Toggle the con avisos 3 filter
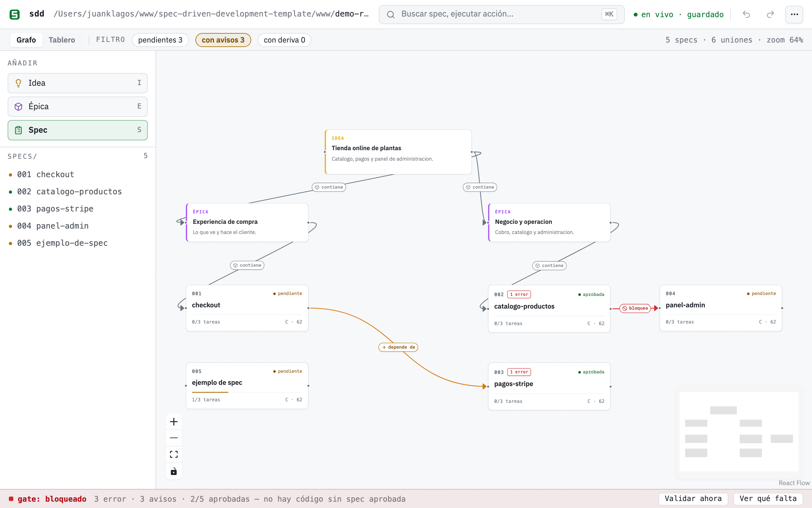This screenshot has width=812, height=508. [x=223, y=40]
